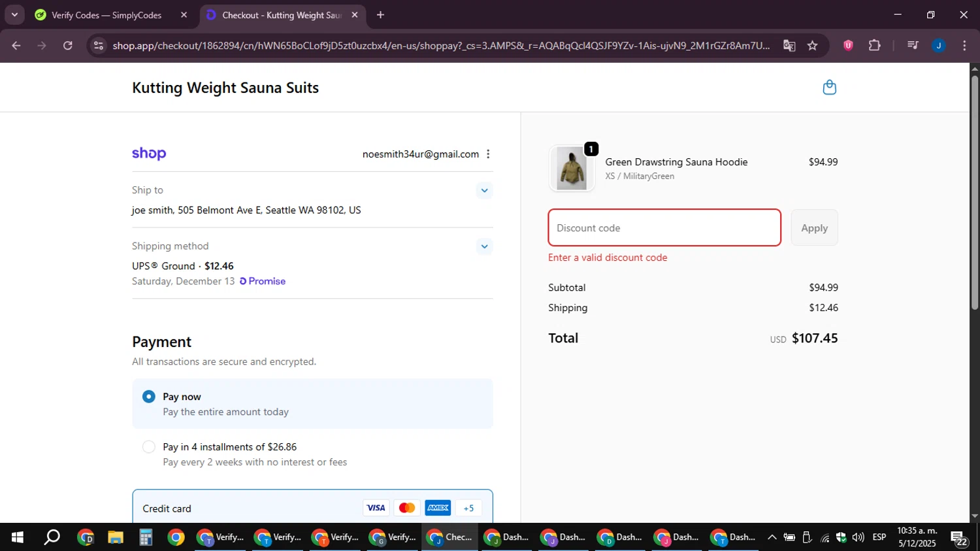The image size is (980, 551).
Task: Go forward in browser history
Action: tap(42, 46)
